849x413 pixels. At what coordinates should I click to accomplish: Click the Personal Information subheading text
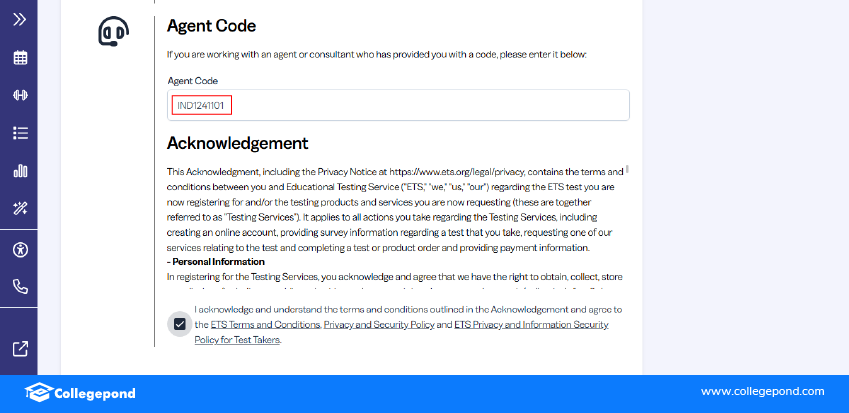(x=216, y=261)
